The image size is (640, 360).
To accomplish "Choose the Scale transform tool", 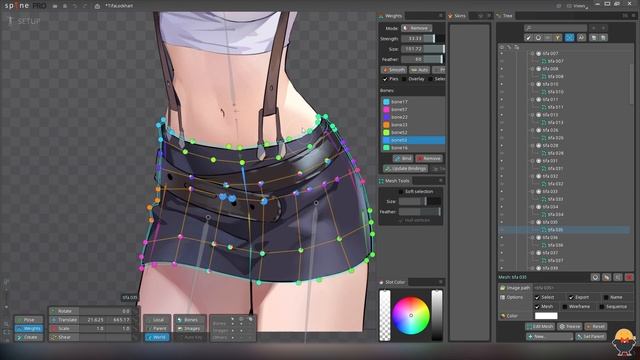I will click(x=64, y=329).
